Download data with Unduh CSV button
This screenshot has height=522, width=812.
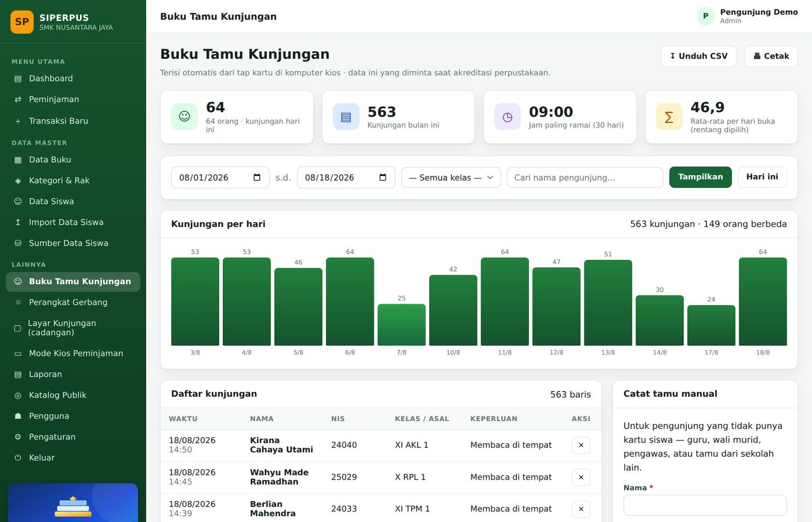(x=698, y=56)
